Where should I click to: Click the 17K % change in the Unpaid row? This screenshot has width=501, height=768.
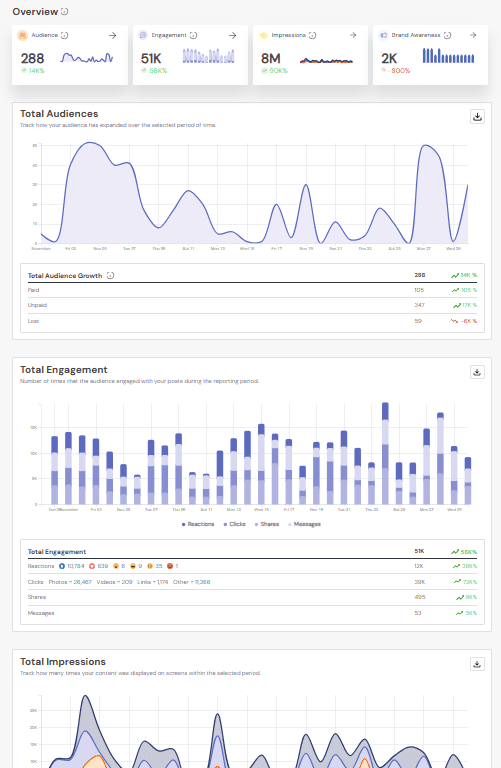469,305
